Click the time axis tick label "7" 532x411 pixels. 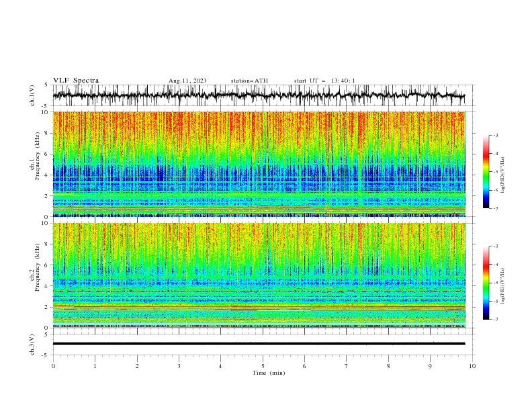coord(347,366)
